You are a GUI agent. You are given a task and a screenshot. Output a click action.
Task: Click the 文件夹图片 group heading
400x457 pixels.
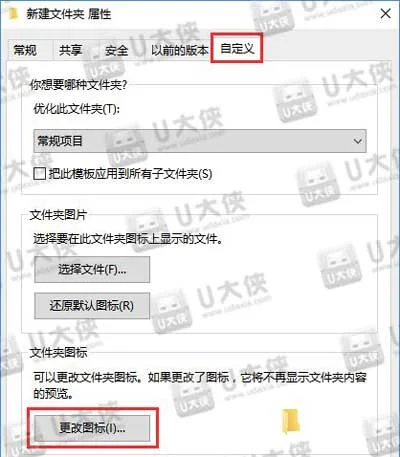[x=58, y=215]
